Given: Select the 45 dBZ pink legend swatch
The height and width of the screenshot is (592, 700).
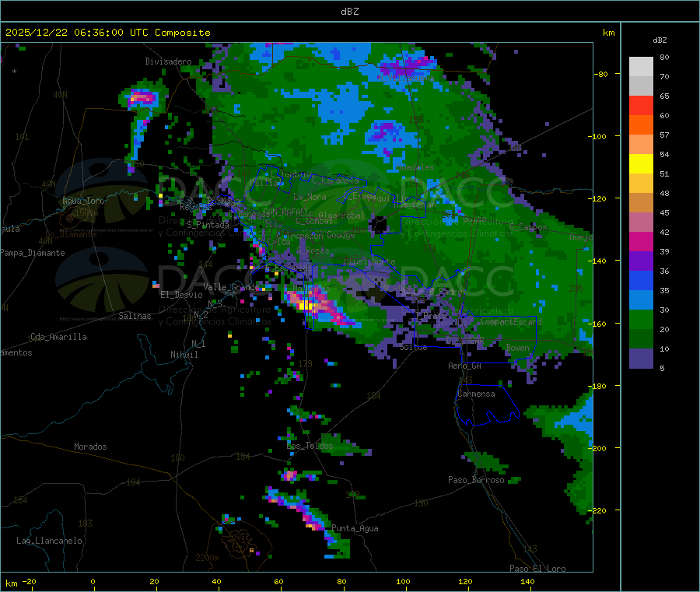Looking at the screenshot, I should [641, 222].
